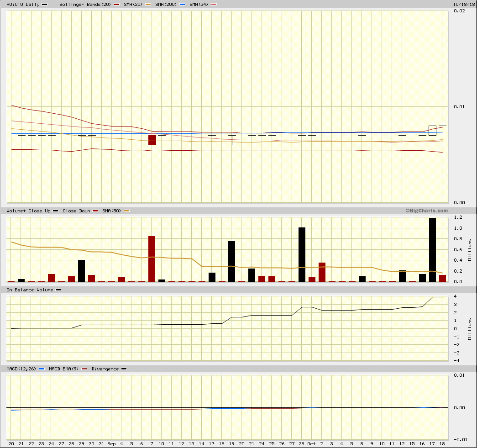477x448 pixels.
Task: Click the red volume bar on October 18
Action: click(442, 279)
